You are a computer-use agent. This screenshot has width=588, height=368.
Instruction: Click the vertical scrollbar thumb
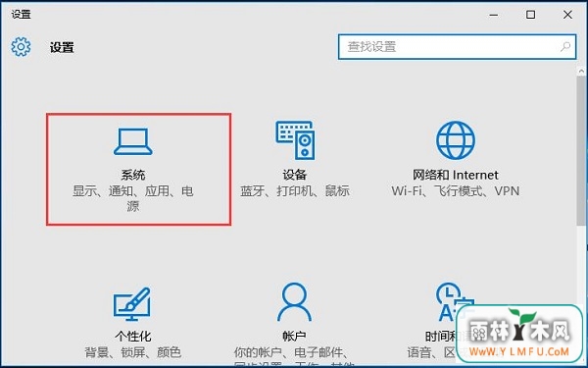tap(581, 150)
